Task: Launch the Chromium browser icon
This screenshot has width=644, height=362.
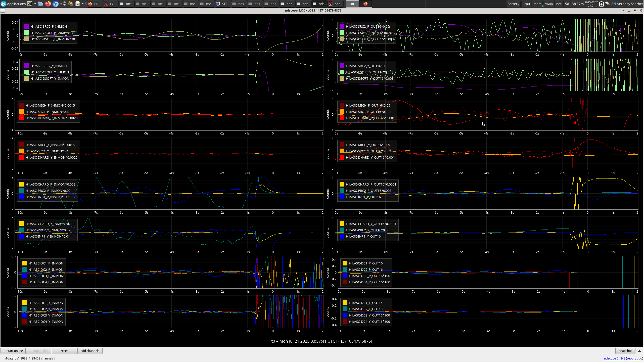Action: 56,4
